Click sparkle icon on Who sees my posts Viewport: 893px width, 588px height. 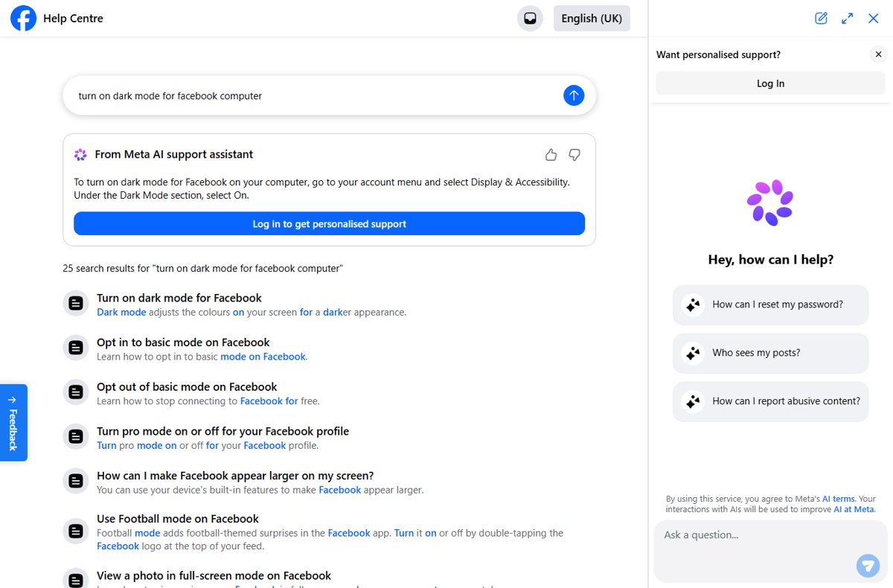[x=693, y=353]
